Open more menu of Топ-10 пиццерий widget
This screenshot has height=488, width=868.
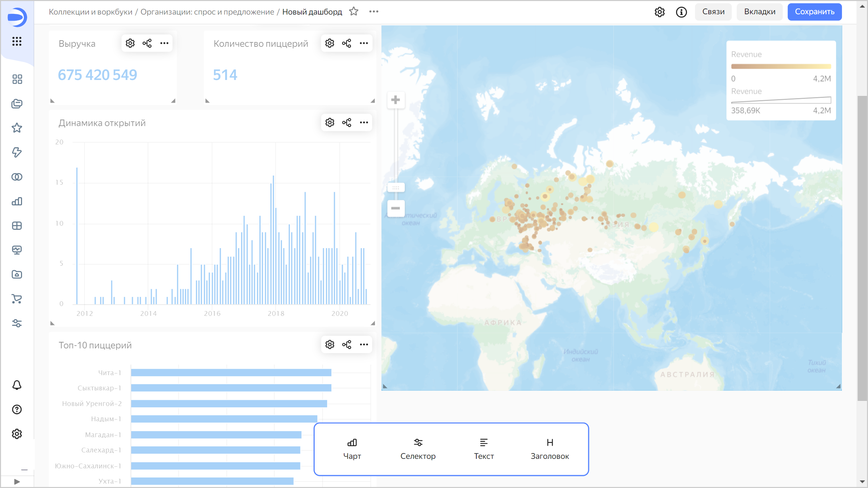tap(364, 345)
